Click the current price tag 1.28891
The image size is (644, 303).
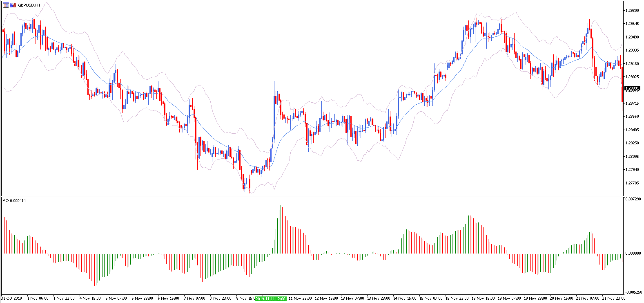[x=632, y=88]
